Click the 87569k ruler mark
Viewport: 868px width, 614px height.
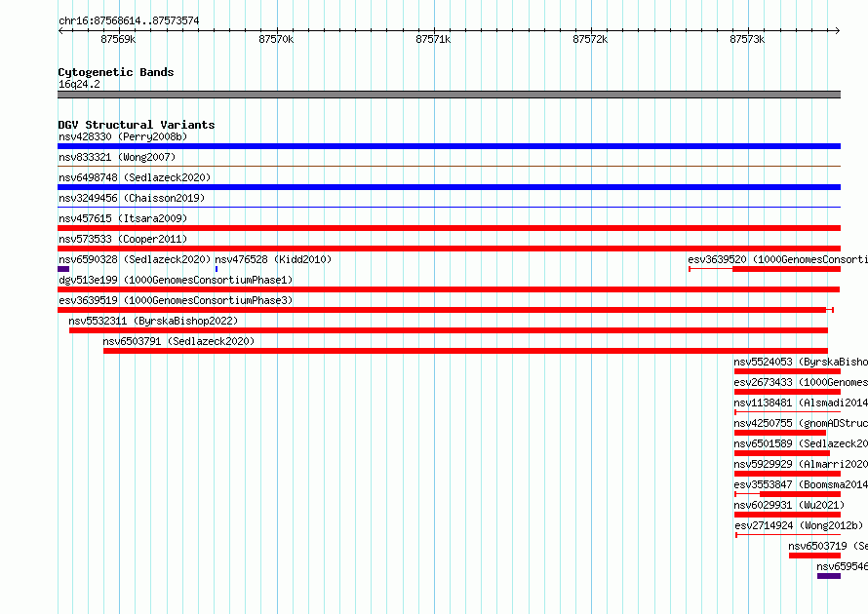(x=118, y=39)
